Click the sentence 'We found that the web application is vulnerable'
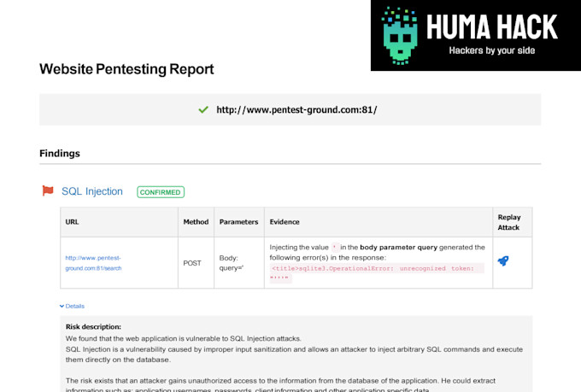This screenshot has height=392, width=581. (184, 338)
